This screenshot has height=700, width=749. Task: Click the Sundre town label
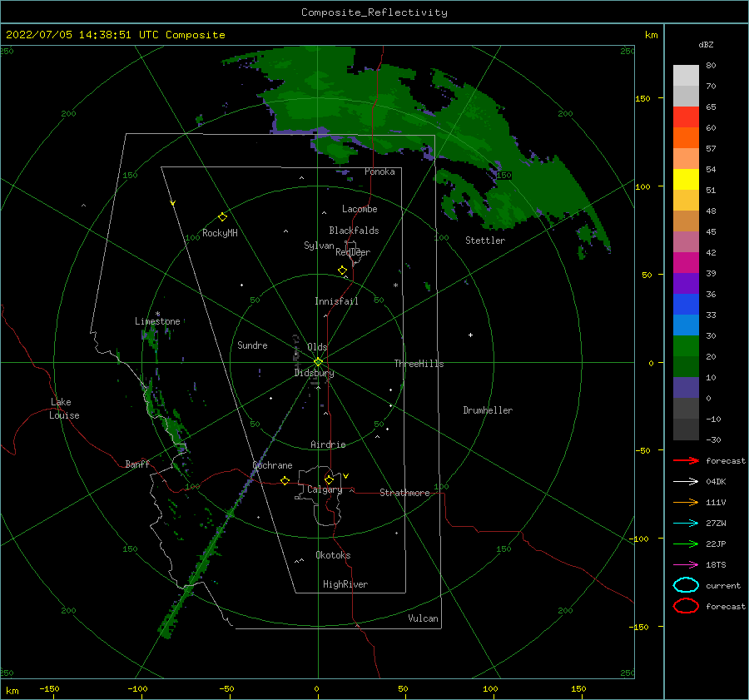point(252,345)
